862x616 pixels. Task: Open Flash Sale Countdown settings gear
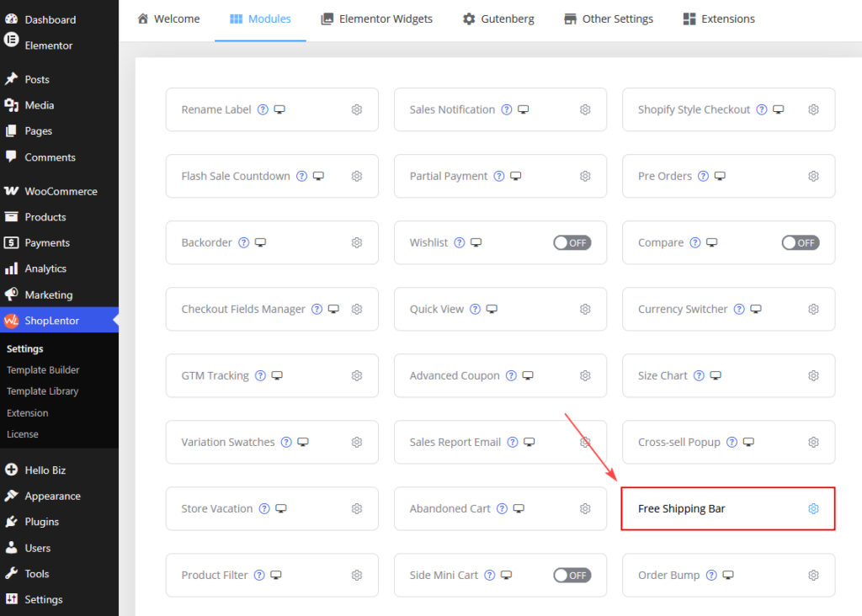[x=357, y=176]
